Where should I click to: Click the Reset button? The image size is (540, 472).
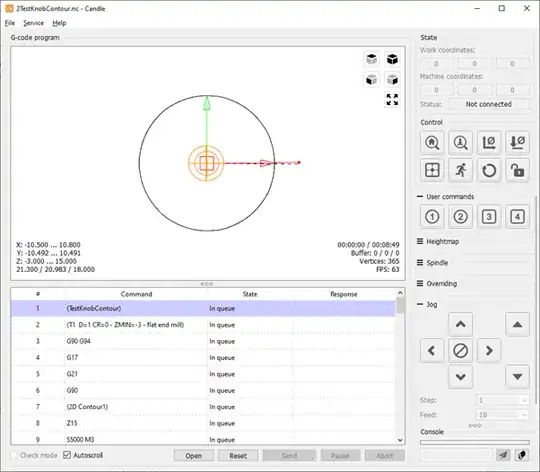pyautogui.click(x=238, y=455)
